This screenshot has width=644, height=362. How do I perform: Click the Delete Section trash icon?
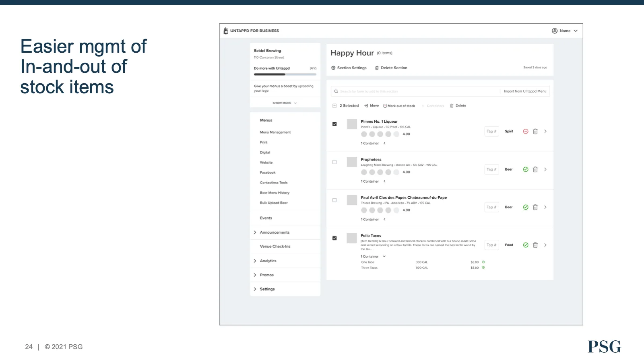pos(377,68)
